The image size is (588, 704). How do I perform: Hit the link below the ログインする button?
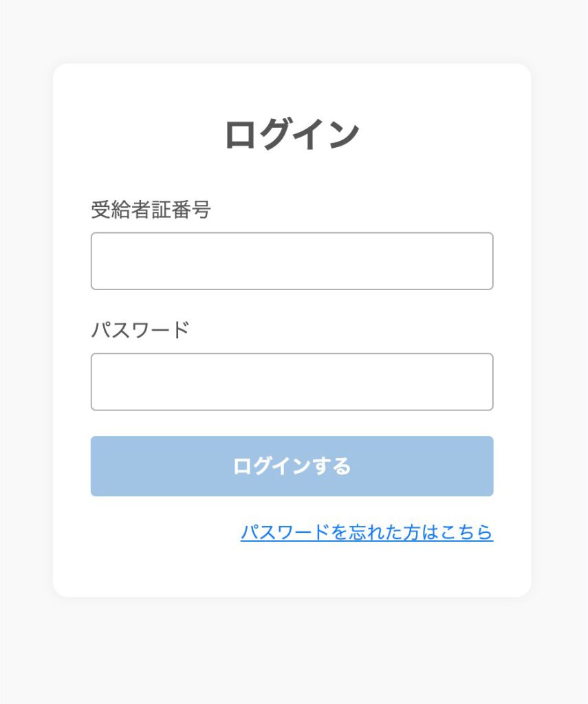[367, 533]
